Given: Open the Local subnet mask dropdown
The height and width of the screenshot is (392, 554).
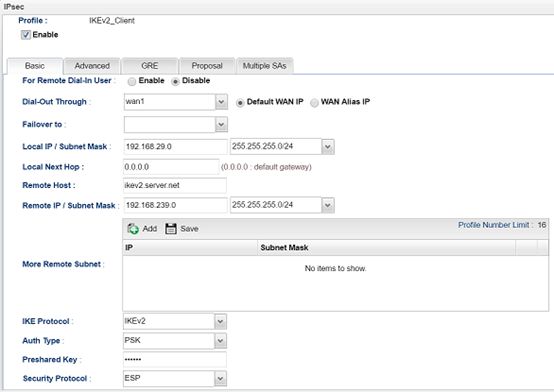Looking at the screenshot, I should pyautogui.click(x=328, y=147).
